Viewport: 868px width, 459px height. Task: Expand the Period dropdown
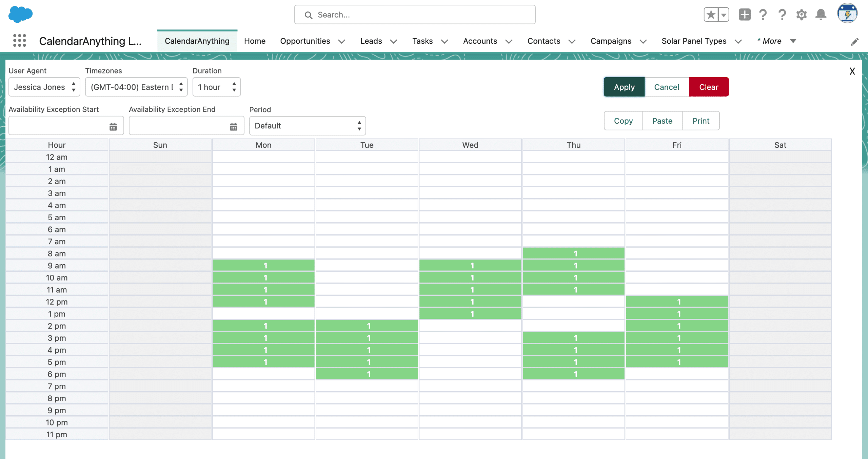(307, 126)
